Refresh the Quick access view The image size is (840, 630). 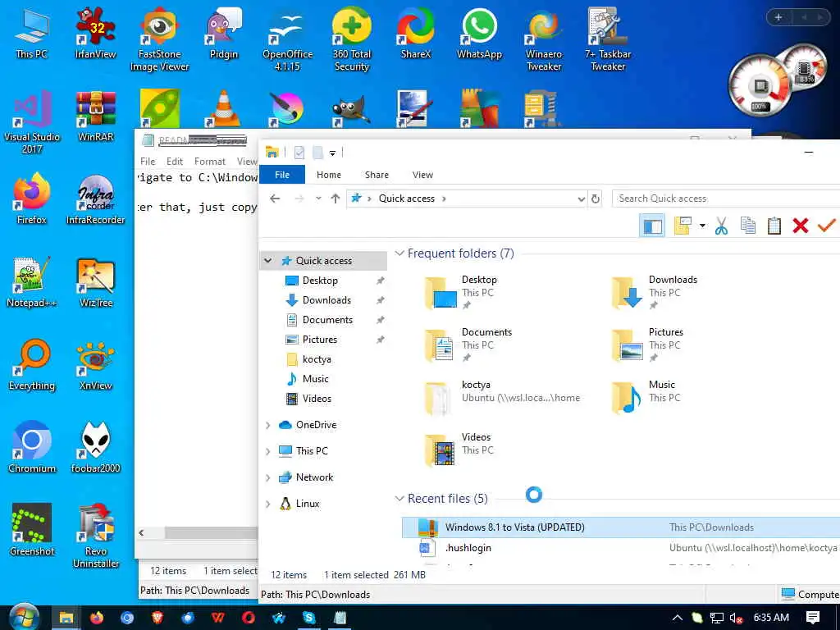596,199
